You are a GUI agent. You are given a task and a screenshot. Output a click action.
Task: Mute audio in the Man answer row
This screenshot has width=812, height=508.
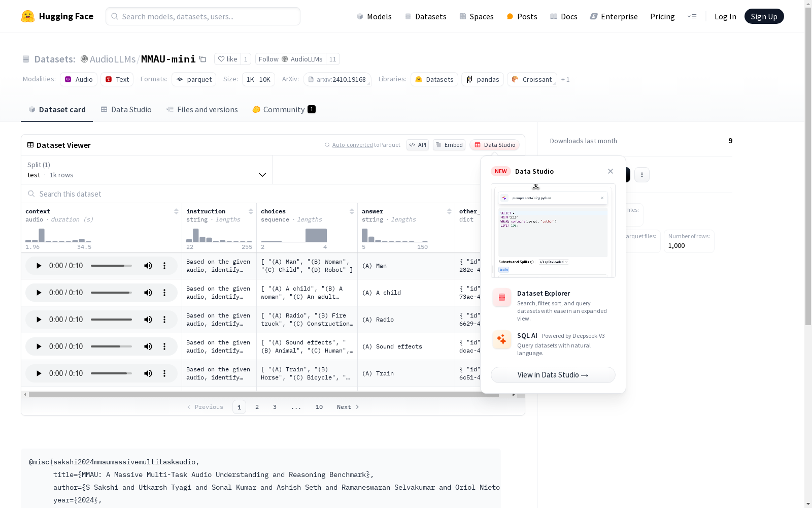pos(148,266)
